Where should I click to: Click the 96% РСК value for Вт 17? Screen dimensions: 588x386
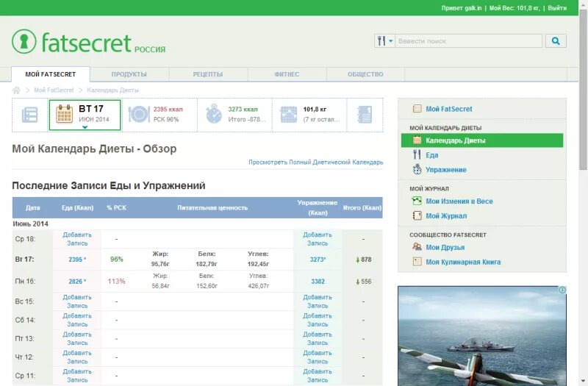click(117, 260)
